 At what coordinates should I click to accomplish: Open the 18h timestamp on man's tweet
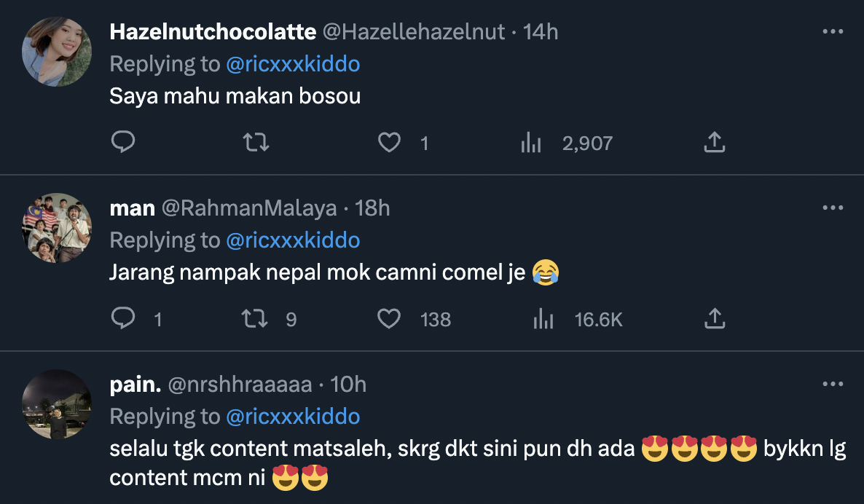(372, 208)
